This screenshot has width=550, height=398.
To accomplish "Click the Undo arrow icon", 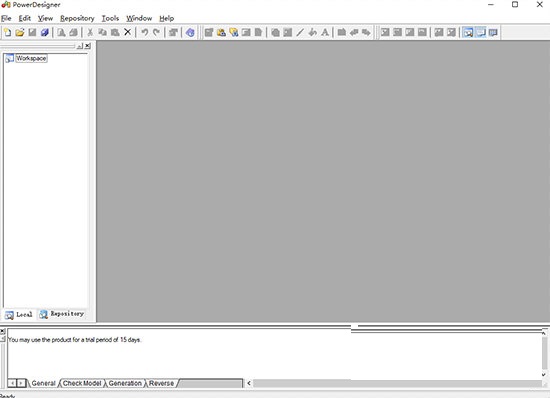I will tap(144, 33).
